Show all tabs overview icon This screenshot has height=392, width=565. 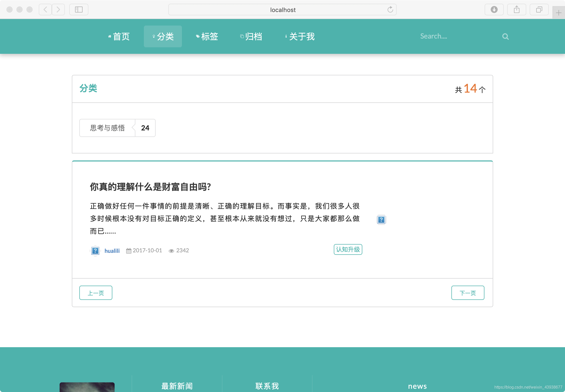click(x=539, y=10)
